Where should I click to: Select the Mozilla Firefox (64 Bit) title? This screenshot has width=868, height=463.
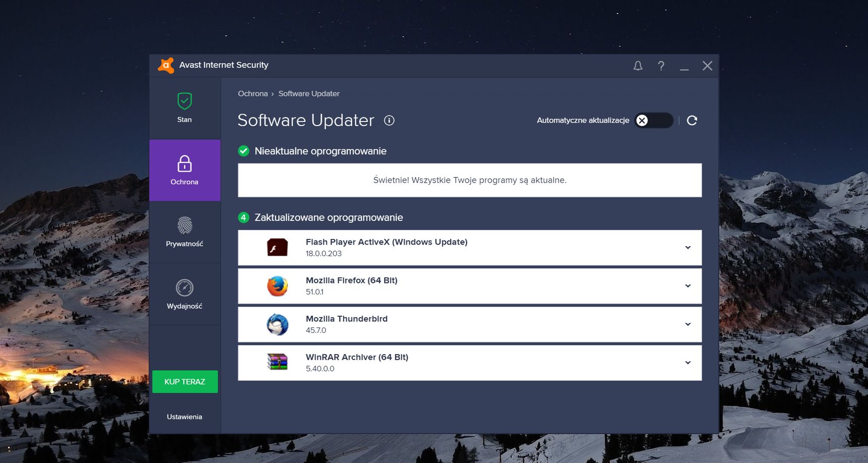coord(352,280)
